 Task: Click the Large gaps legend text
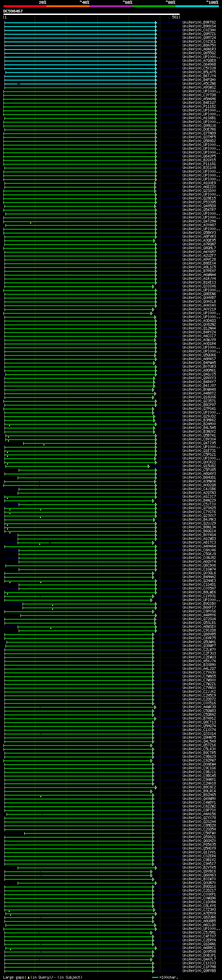43,977
